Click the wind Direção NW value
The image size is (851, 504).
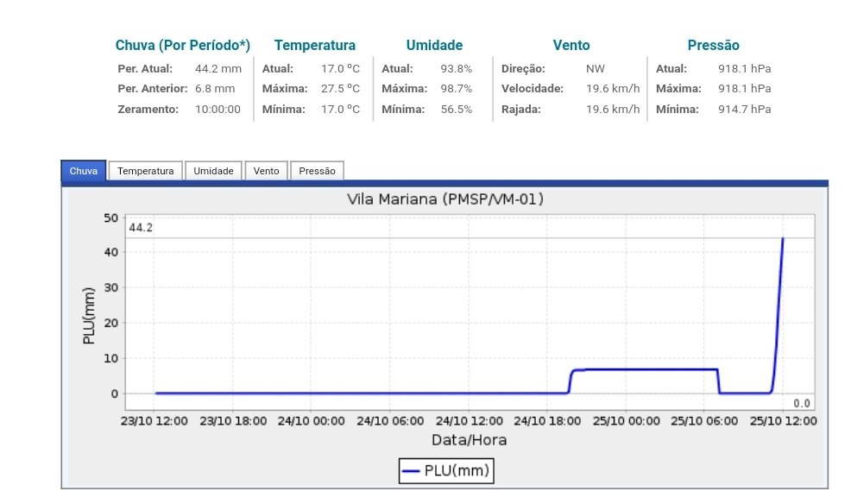click(x=596, y=68)
